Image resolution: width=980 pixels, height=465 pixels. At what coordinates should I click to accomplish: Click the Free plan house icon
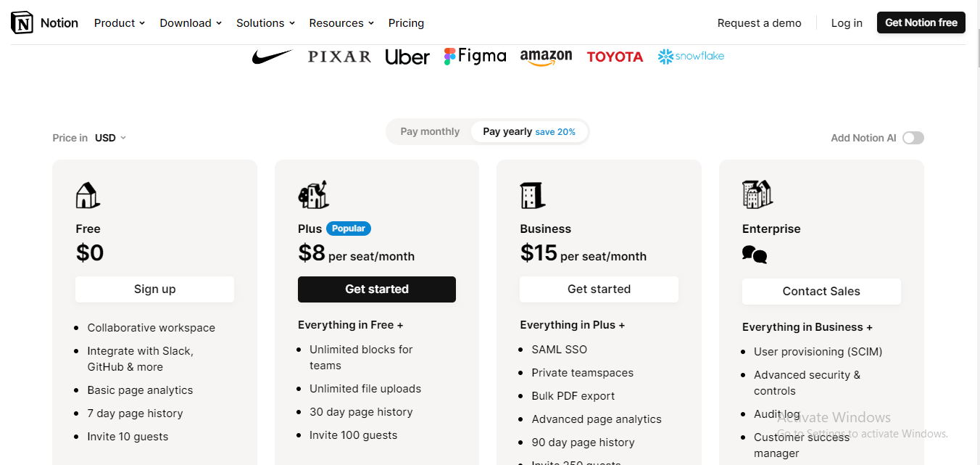coord(87,195)
